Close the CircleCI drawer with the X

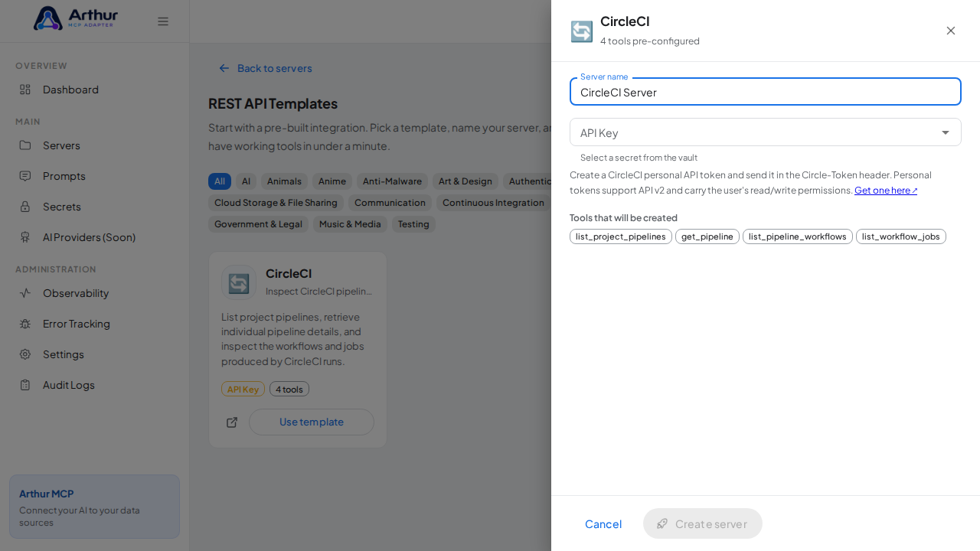(951, 31)
